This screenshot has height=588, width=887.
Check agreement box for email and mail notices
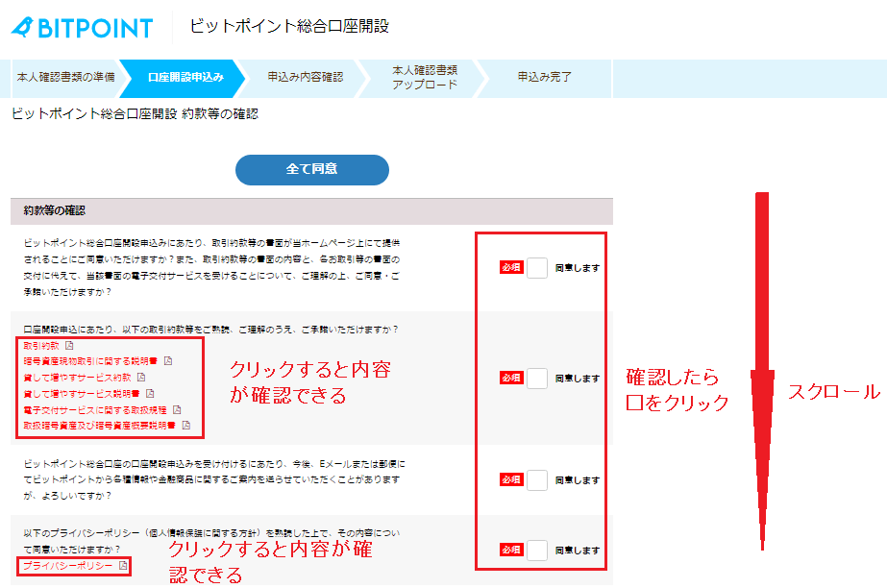(537, 479)
